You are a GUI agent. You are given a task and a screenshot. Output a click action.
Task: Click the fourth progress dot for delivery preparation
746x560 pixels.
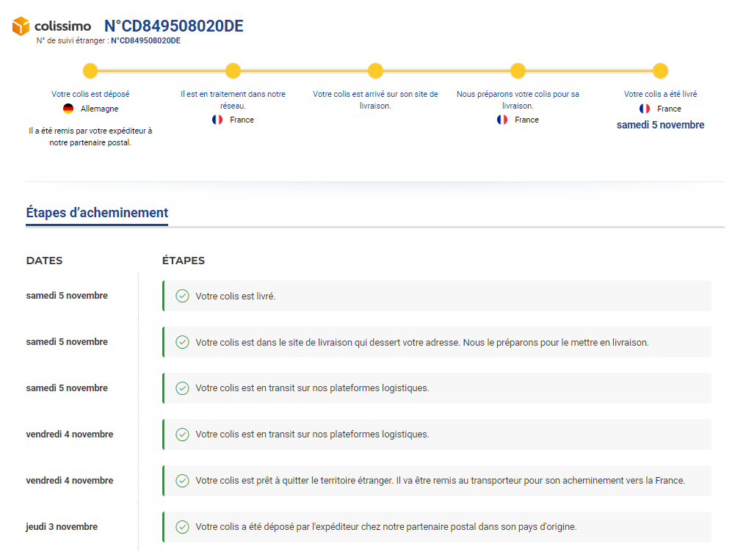pyautogui.click(x=518, y=71)
